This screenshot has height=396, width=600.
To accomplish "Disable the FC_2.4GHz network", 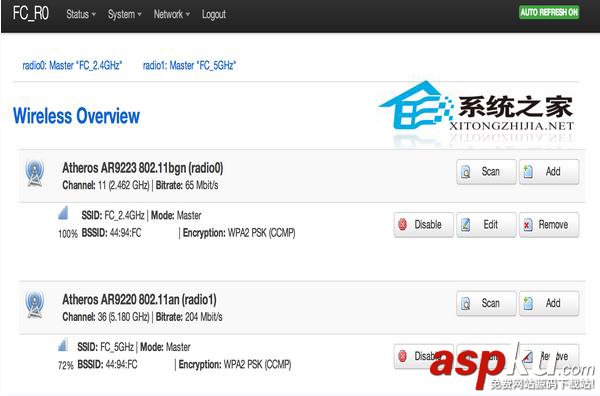I will click(x=424, y=225).
